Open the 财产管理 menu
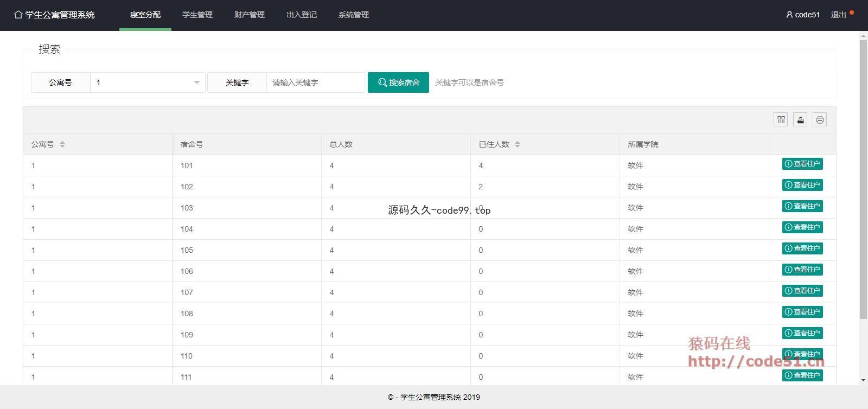 pos(250,15)
